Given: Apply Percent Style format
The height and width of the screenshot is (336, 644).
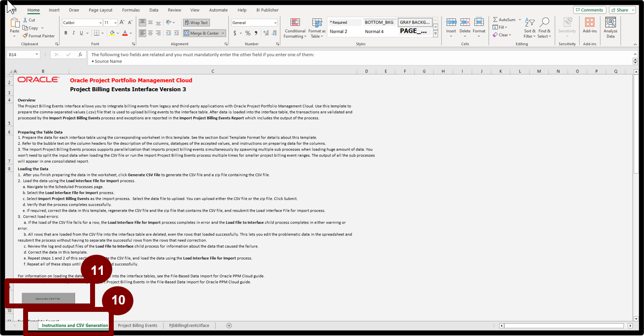Looking at the screenshot, I should 248,33.
